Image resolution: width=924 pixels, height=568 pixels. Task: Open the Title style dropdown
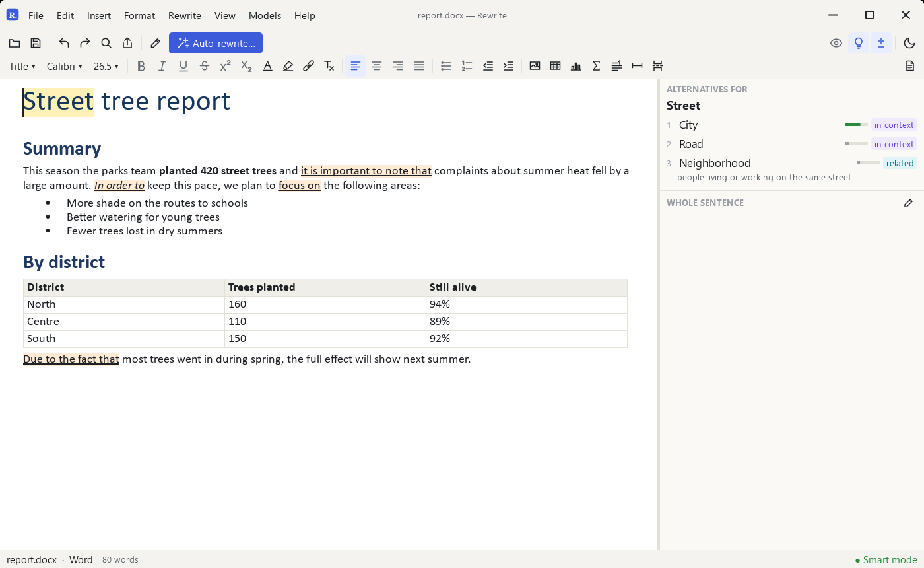[x=22, y=66]
